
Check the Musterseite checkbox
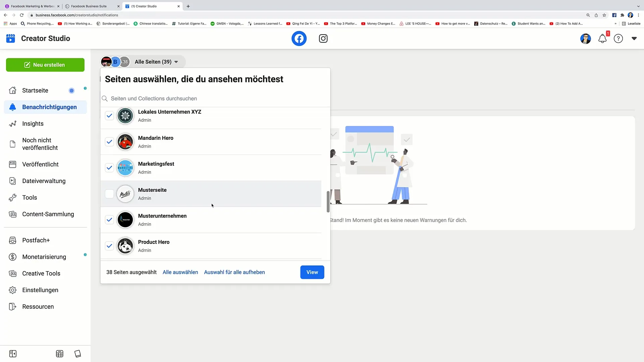[109, 194]
